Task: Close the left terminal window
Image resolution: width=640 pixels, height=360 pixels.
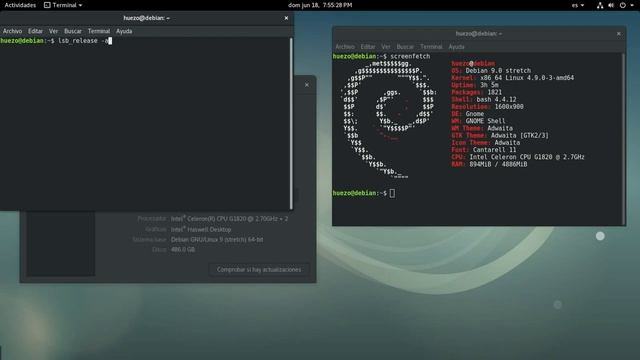Action: (x=286, y=18)
